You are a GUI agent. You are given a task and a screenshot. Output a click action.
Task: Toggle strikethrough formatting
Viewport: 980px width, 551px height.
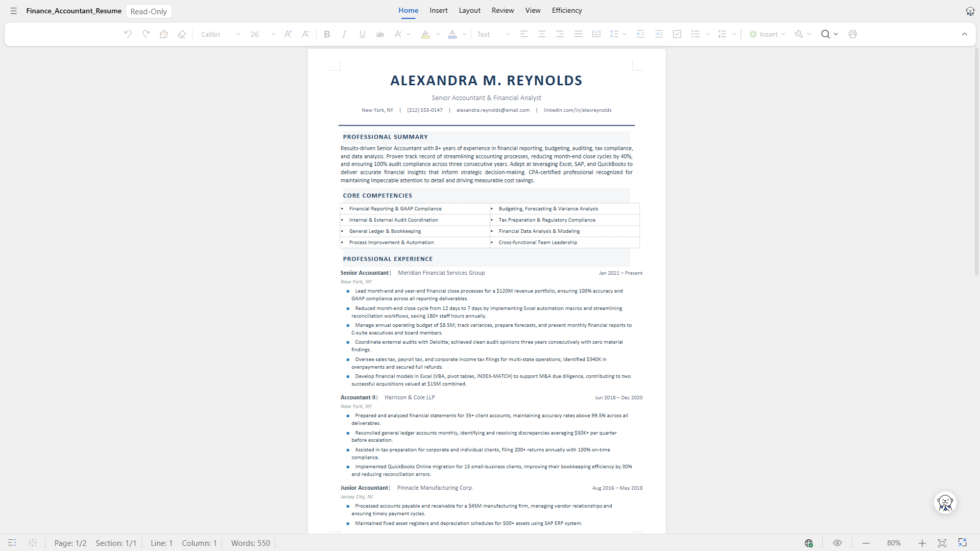[x=380, y=34]
